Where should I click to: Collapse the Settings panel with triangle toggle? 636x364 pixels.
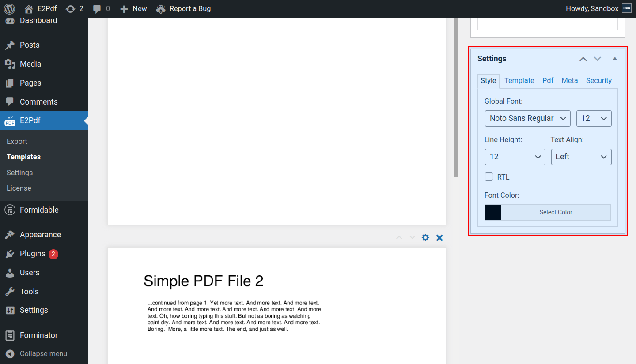615,59
